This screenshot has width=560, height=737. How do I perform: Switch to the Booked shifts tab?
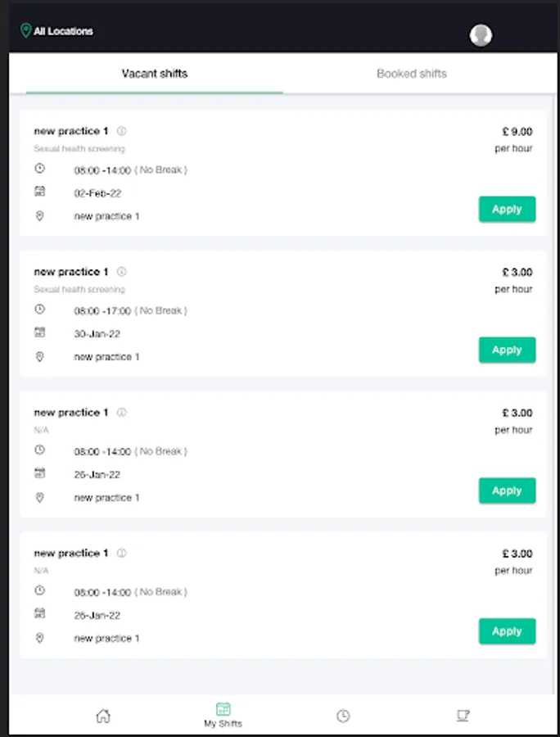pyautogui.click(x=412, y=74)
